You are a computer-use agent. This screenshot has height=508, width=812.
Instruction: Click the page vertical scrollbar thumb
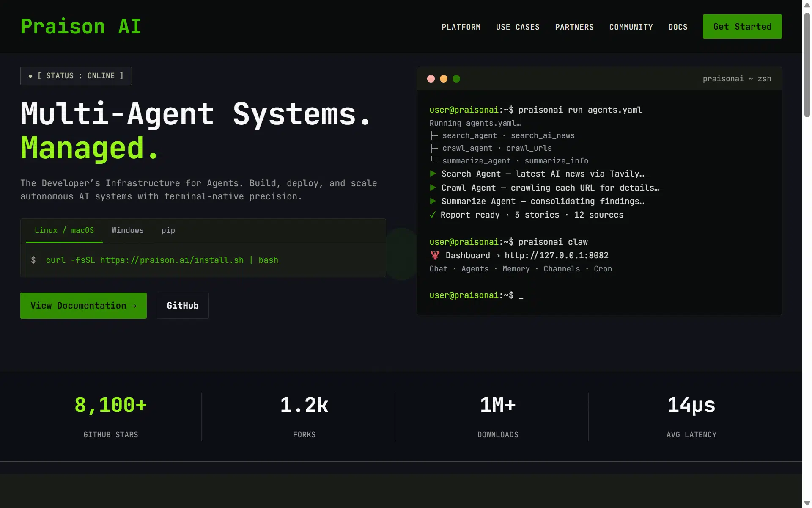pyautogui.click(x=807, y=65)
